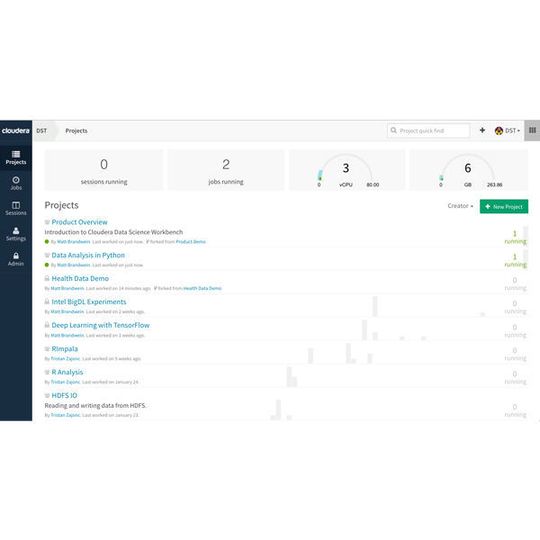This screenshot has width=540, height=540.
Task: Open the Health Data Demo project
Action: (x=80, y=278)
